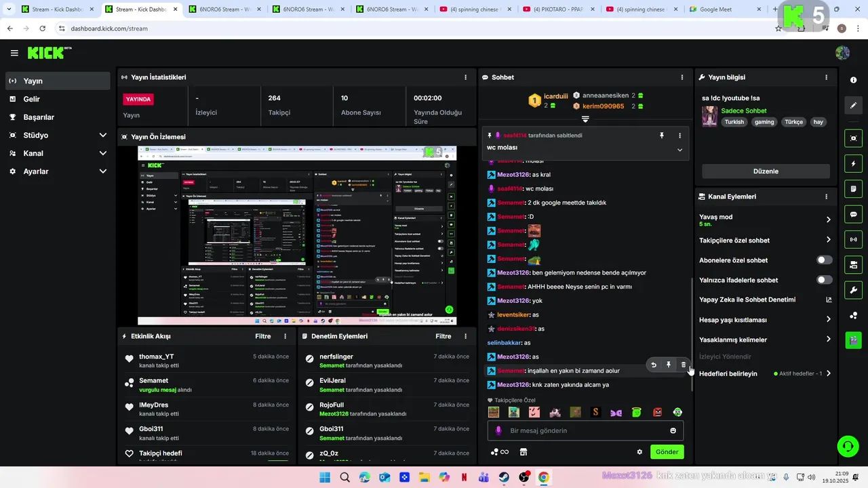Open OBS Studio from the taskbar
868x488 pixels.
point(524,477)
